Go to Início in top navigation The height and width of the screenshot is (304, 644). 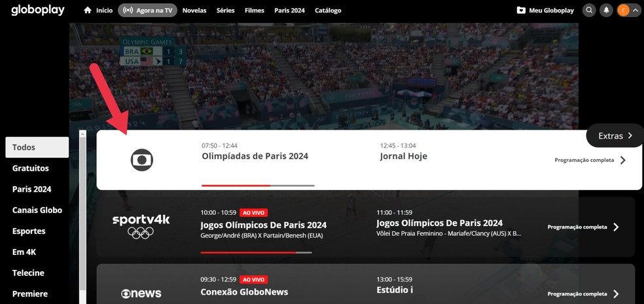[x=104, y=10]
